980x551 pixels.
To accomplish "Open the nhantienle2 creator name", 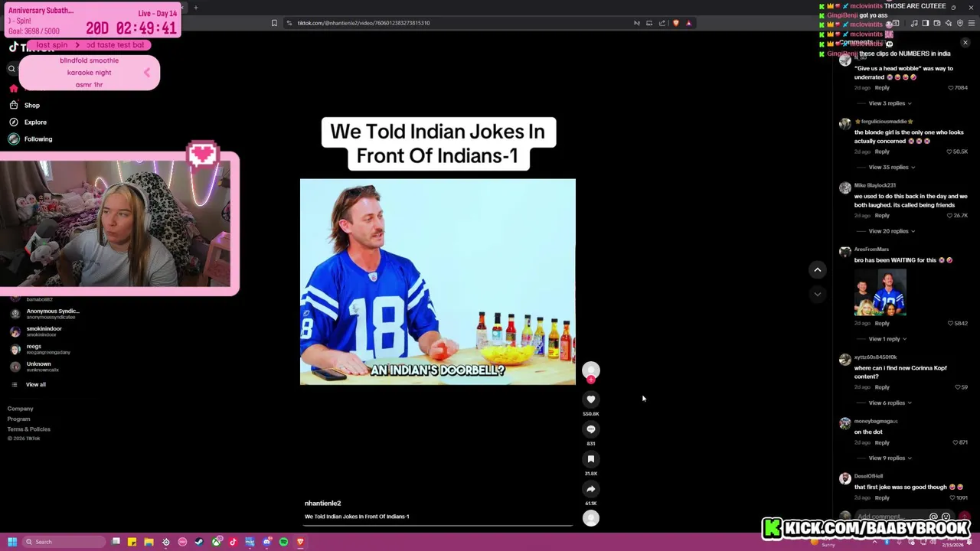I will [x=322, y=503].
